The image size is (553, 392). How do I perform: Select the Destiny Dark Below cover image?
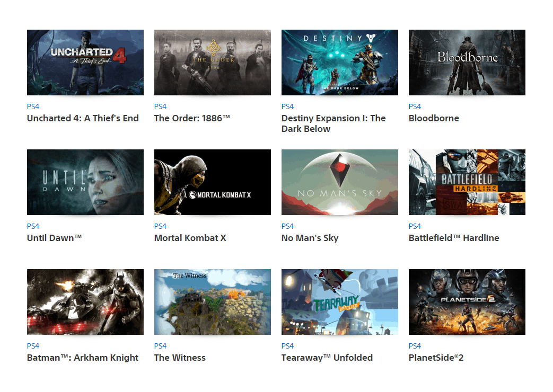point(340,63)
